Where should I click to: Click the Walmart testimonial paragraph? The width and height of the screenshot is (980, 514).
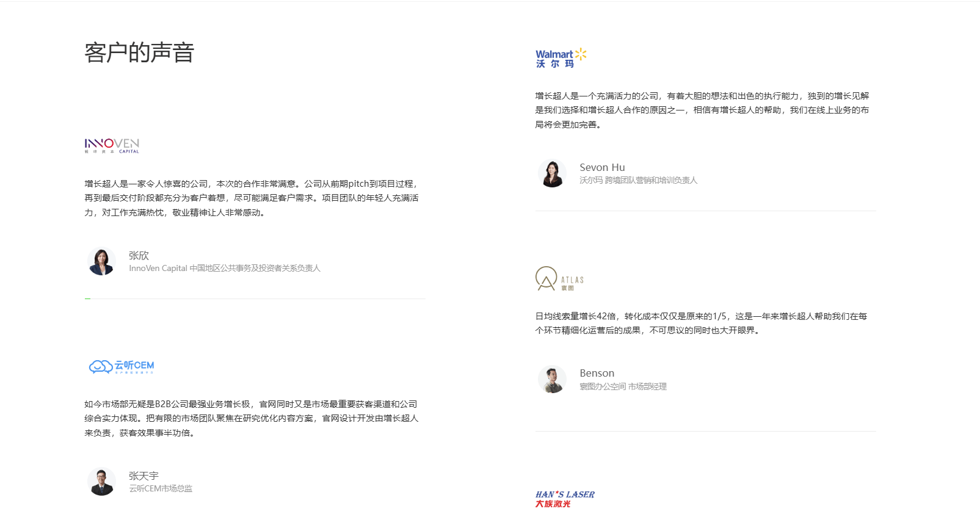(702, 110)
